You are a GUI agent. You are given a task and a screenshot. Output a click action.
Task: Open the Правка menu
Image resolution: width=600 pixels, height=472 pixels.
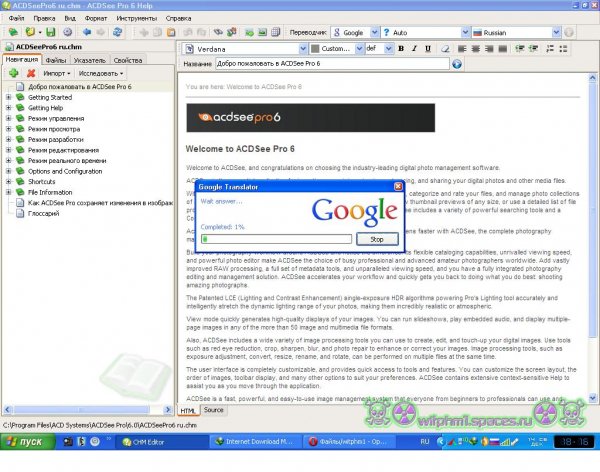click(44, 18)
